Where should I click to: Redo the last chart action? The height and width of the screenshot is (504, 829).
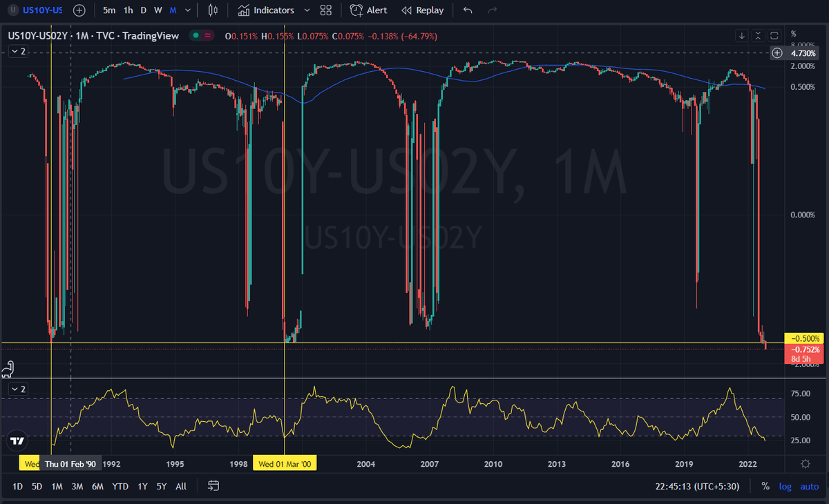(492, 10)
